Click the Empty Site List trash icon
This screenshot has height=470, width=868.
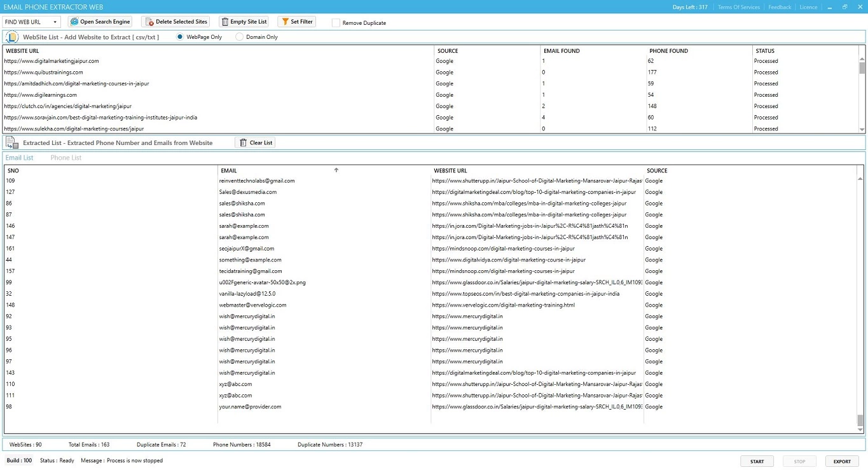tap(225, 22)
